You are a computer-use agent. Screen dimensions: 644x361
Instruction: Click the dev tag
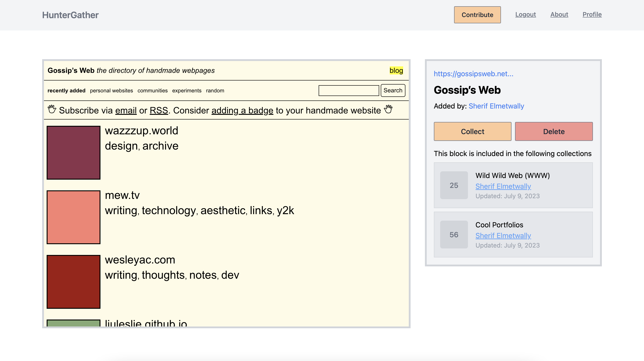(230, 275)
